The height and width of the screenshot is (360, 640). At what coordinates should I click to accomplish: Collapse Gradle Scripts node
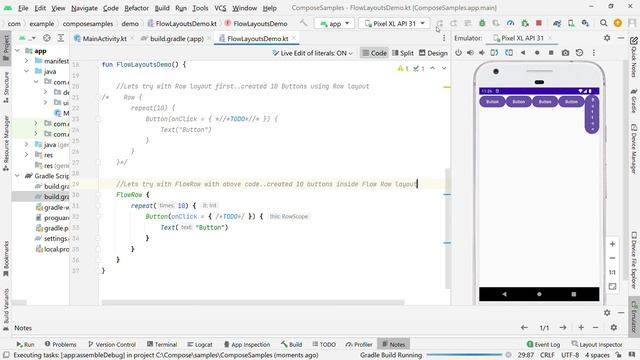click(18, 176)
